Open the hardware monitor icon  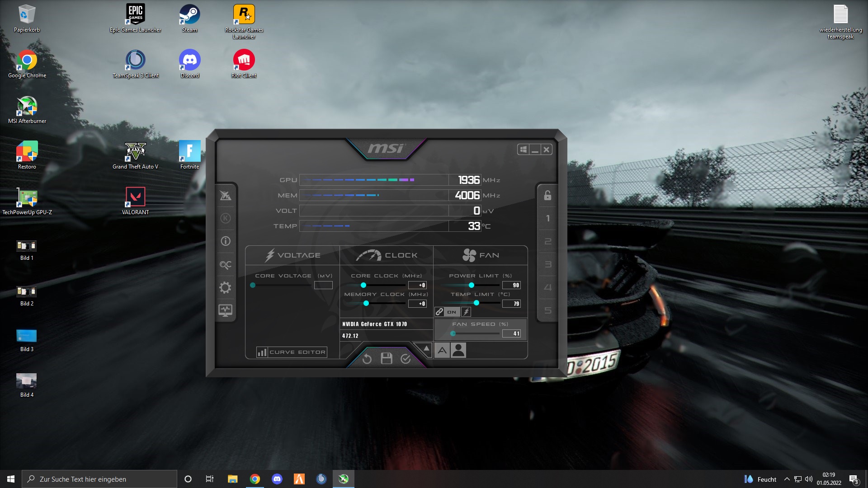click(225, 310)
